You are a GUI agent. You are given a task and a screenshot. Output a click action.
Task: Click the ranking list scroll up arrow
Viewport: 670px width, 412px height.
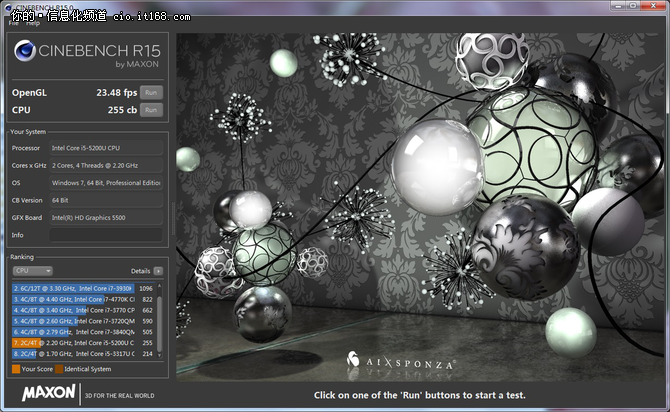click(159, 285)
